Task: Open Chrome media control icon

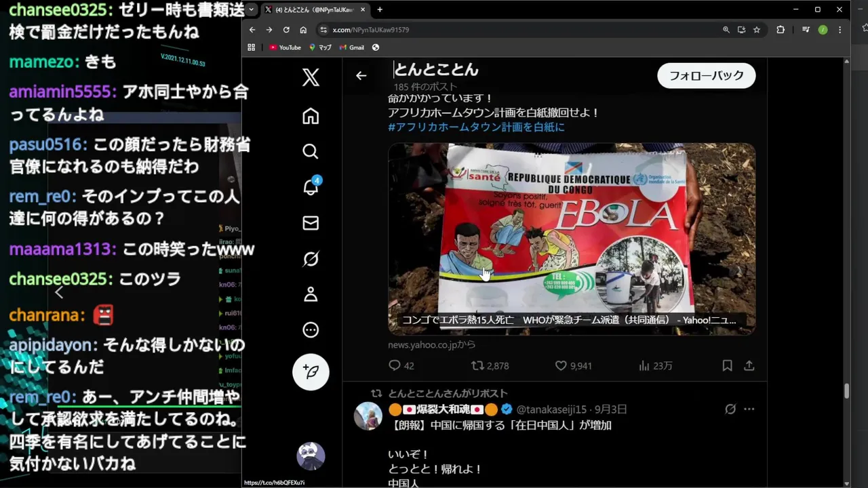Action: pos(806,30)
